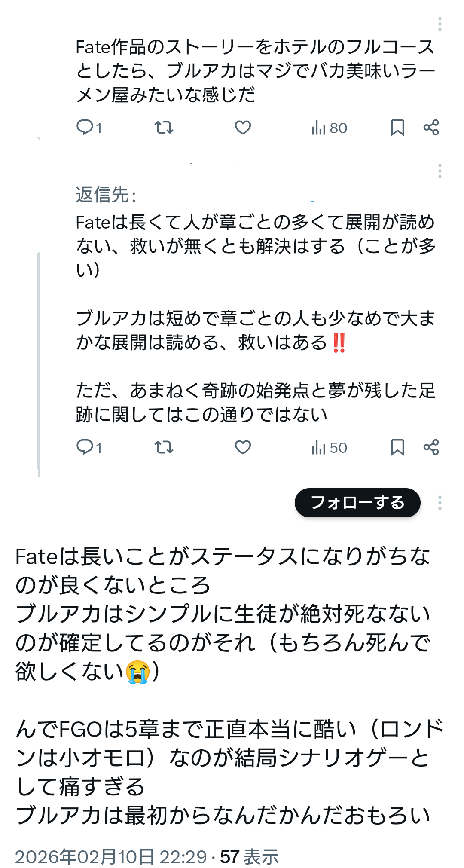The height and width of the screenshot is (868, 464).
Task: Share the first tweet about Fate作品
Action: [x=431, y=128]
